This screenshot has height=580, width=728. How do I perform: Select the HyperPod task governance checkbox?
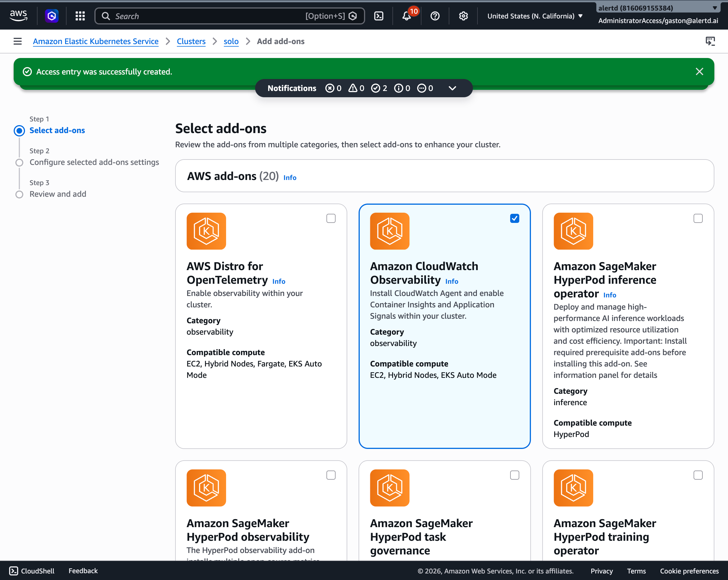click(x=514, y=475)
